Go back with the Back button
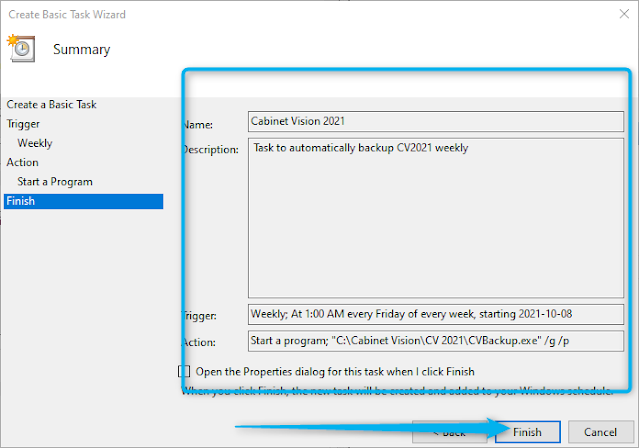This screenshot has height=448, width=639. coord(450,432)
